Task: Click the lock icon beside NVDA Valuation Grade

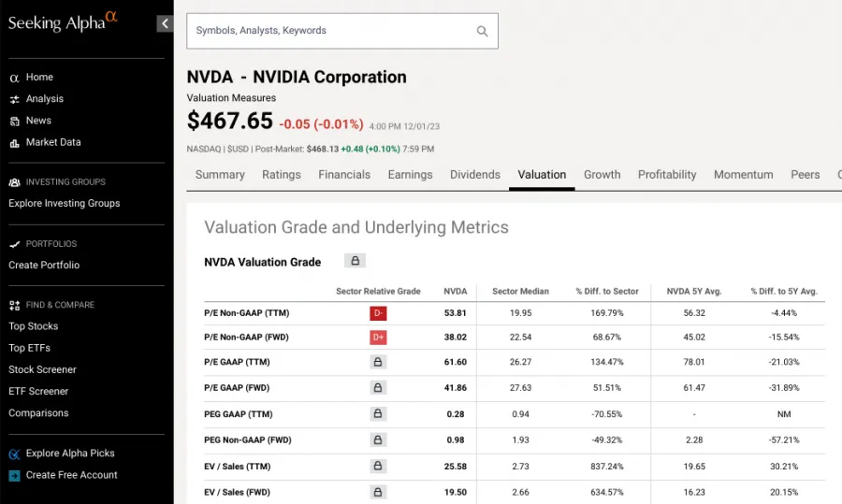Action: pos(355,261)
